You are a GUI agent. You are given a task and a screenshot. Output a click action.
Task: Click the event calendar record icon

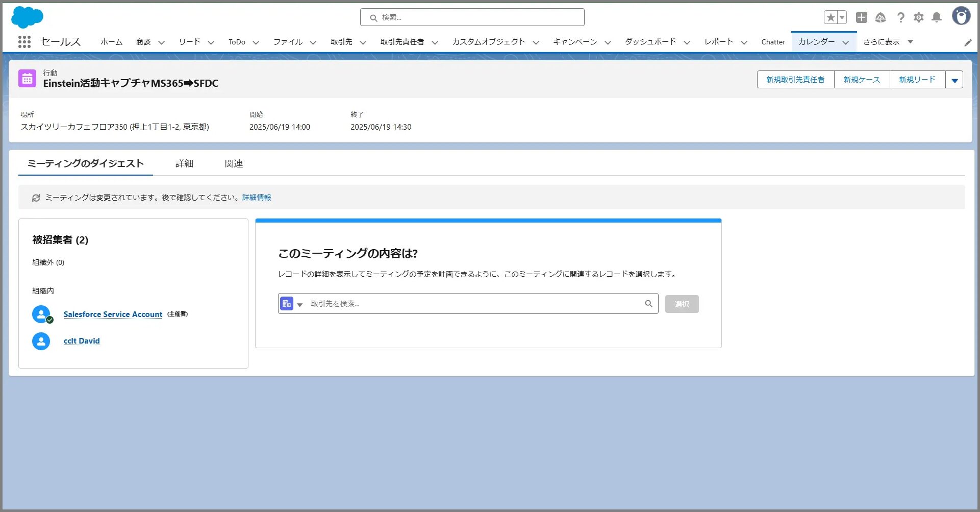click(x=27, y=79)
